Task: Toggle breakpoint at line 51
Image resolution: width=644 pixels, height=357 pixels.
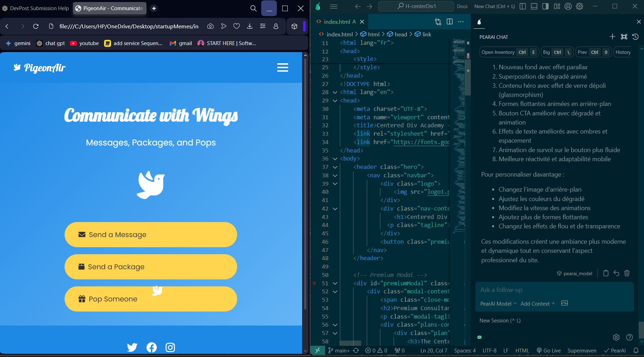Action: [x=314, y=283]
